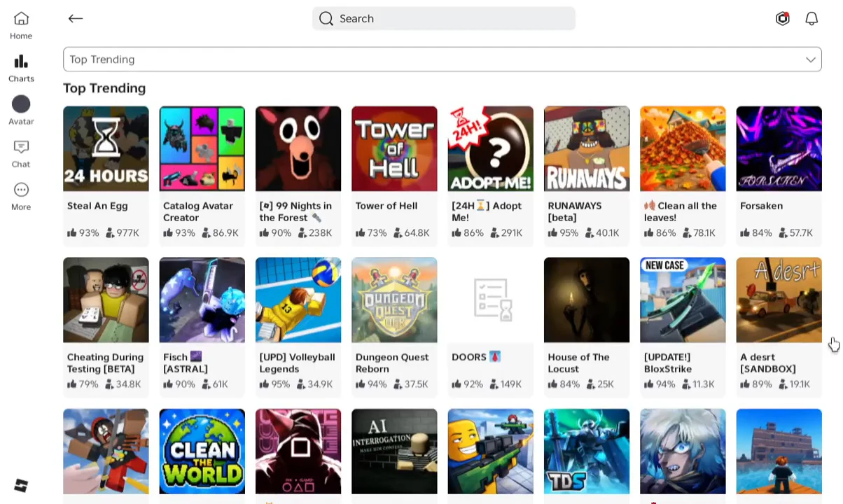Open Volleyball Legends thumbnail

(298, 300)
